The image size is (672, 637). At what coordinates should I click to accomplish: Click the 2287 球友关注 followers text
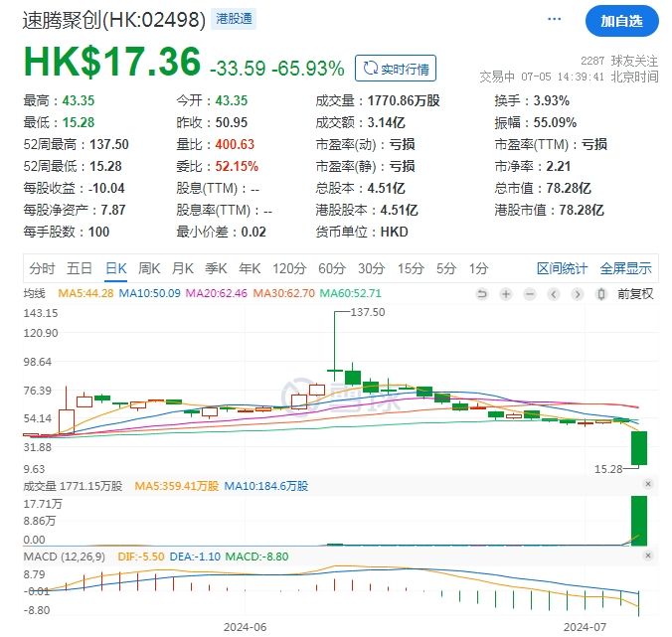click(619, 61)
